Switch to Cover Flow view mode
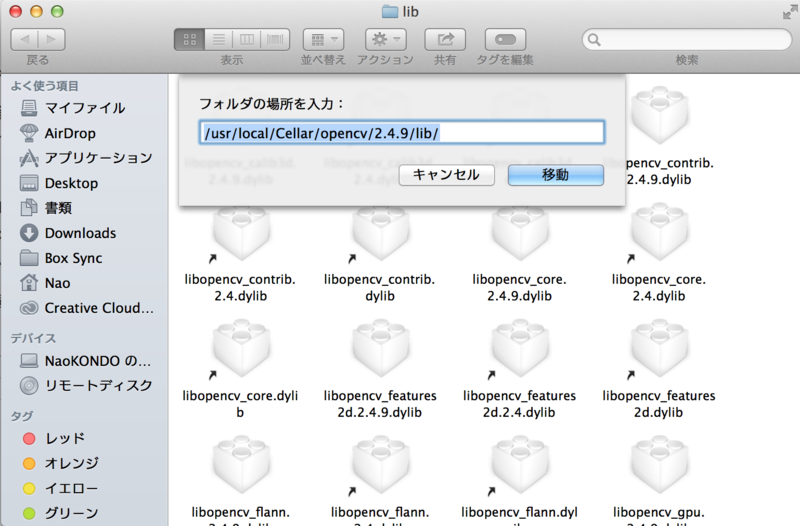 (275, 39)
